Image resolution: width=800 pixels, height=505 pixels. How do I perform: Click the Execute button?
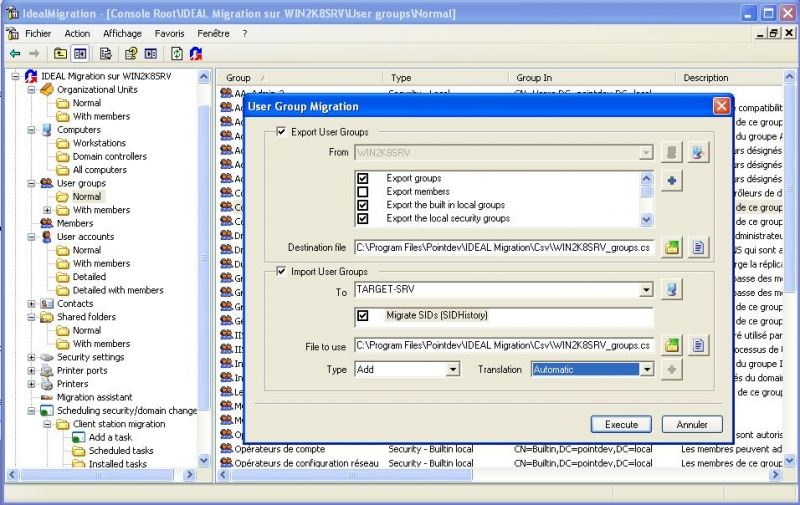621,424
